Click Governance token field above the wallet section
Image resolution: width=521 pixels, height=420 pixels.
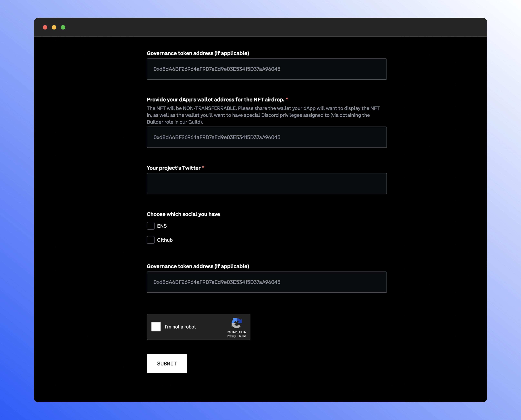pyautogui.click(x=266, y=69)
